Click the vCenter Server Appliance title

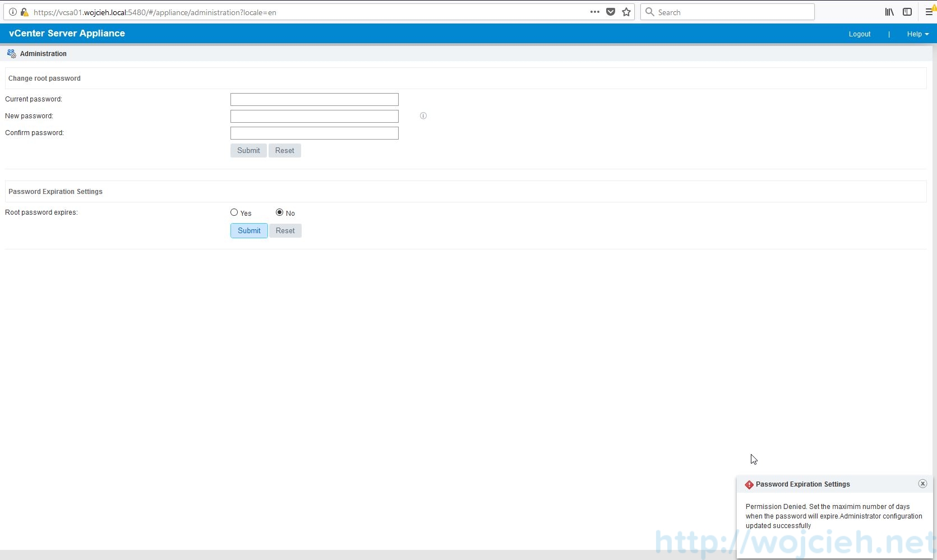pyautogui.click(x=67, y=34)
